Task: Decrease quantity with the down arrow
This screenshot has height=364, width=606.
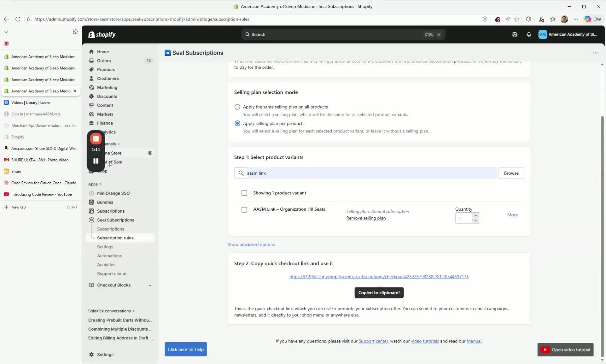Action: (476, 221)
